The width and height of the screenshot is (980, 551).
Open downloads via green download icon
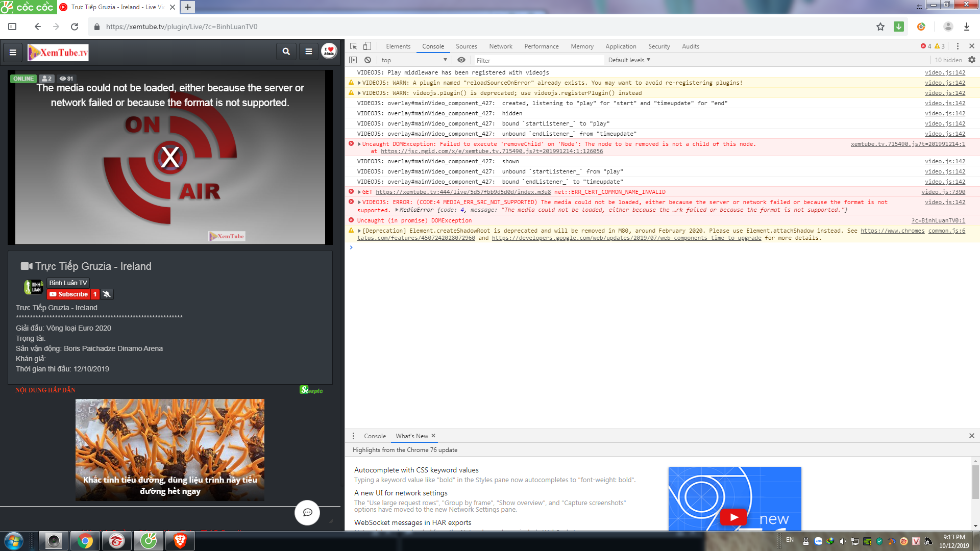(x=898, y=27)
